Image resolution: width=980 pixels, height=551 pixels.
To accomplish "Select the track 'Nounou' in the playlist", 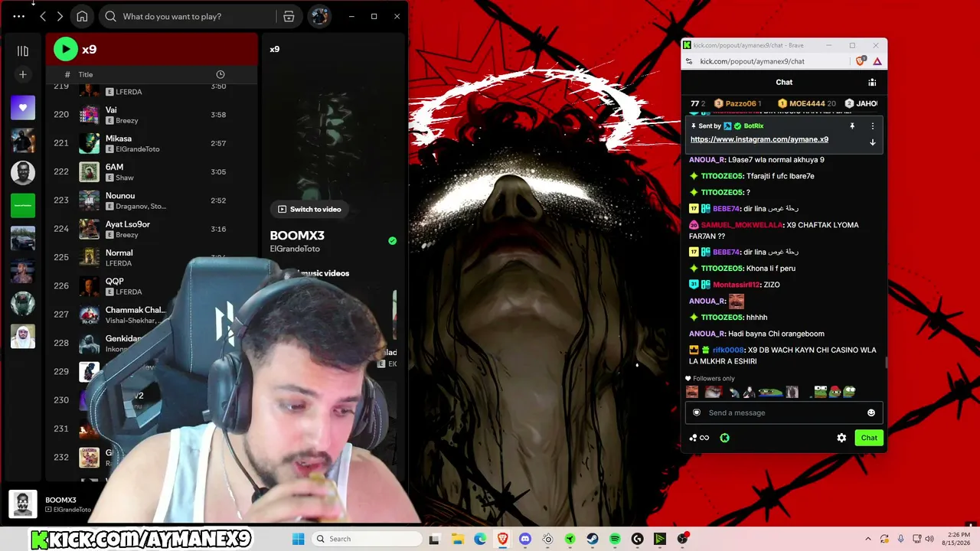I will click(x=152, y=201).
